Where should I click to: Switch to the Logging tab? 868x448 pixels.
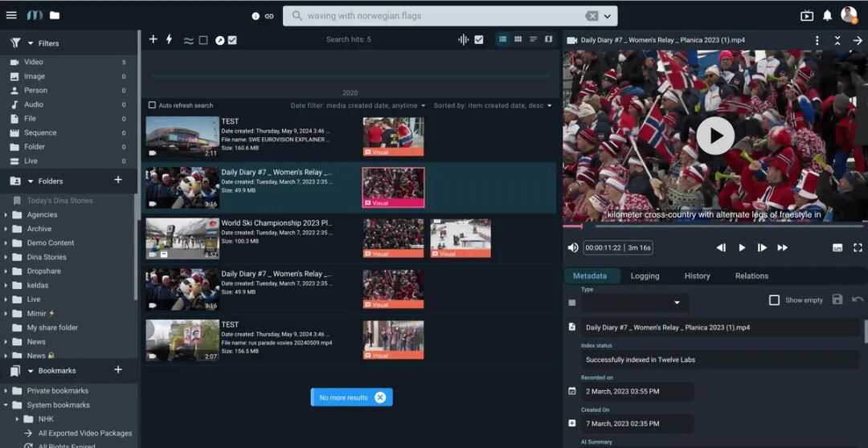[645, 275]
